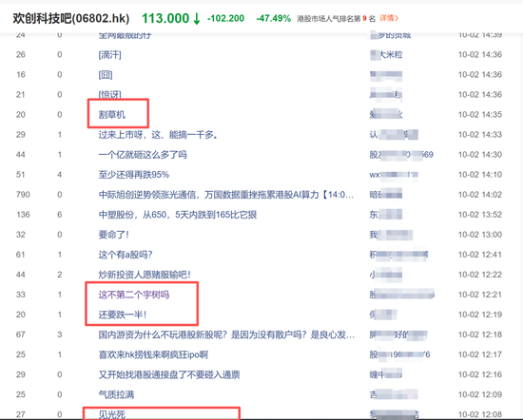This screenshot has width=523, height=420.
Task: Open post 喜欢来hk捞钱来啊疯狂ipo啊
Action: [x=153, y=354]
